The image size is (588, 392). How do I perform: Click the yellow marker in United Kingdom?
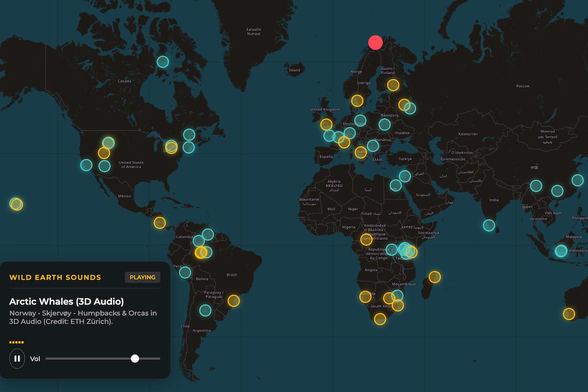(x=326, y=124)
